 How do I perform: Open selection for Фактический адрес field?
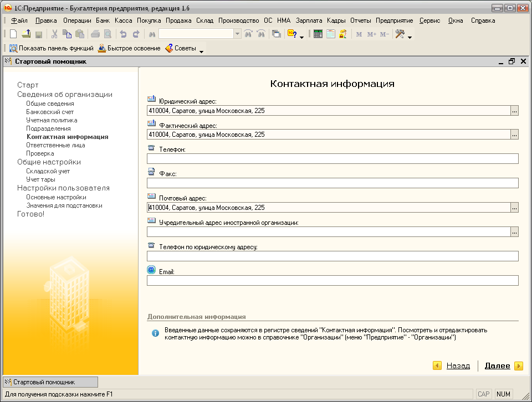coord(514,135)
